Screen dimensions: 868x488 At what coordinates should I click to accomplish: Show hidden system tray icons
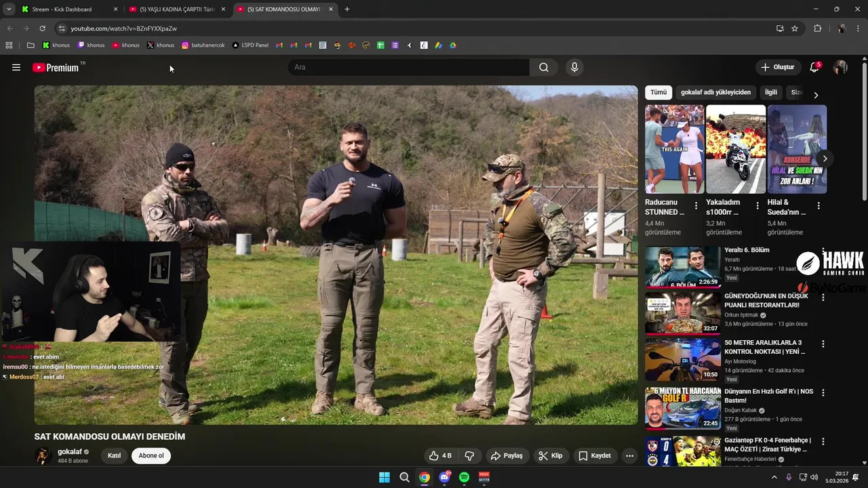(774, 477)
